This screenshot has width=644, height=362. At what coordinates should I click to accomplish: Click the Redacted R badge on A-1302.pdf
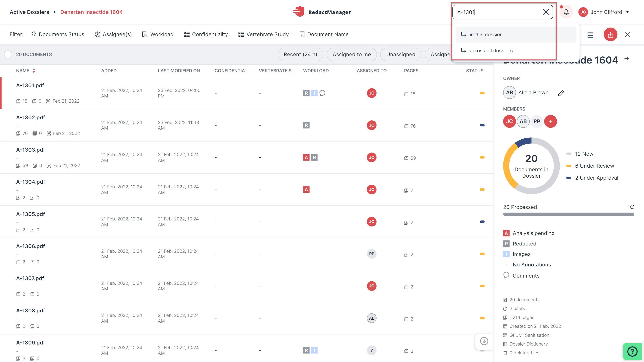point(306,125)
